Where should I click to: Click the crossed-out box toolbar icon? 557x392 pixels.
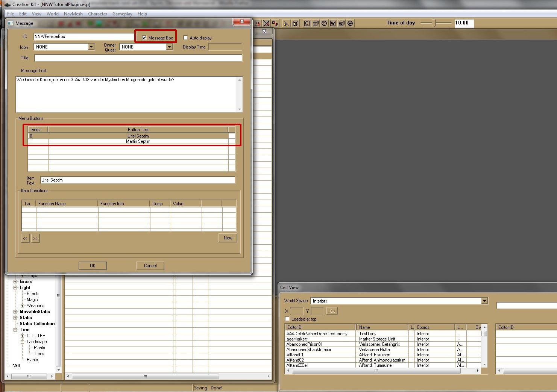click(266, 23)
